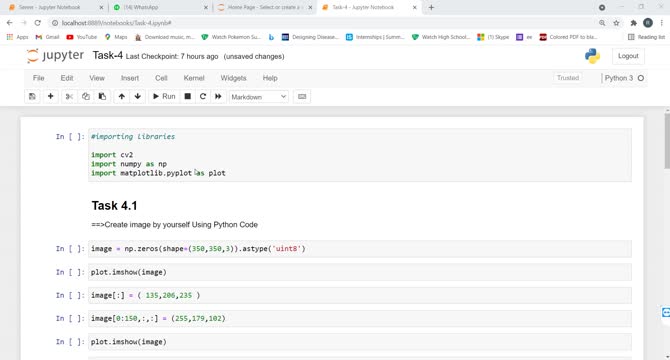This screenshot has width=670, height=360.
Task: Click the np.zeros image code cell
Action: tap(359, 249)
